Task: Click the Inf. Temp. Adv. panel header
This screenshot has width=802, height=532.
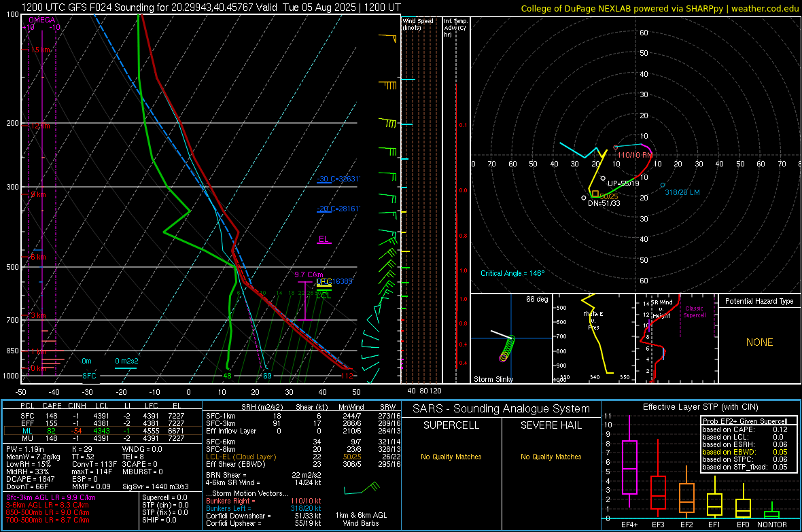Action: point(455,28)
